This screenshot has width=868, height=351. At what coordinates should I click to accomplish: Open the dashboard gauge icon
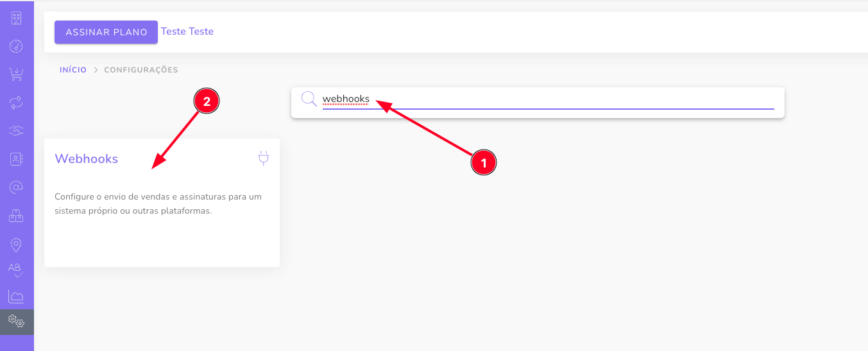pyautogui.click(x=16, y=46)
